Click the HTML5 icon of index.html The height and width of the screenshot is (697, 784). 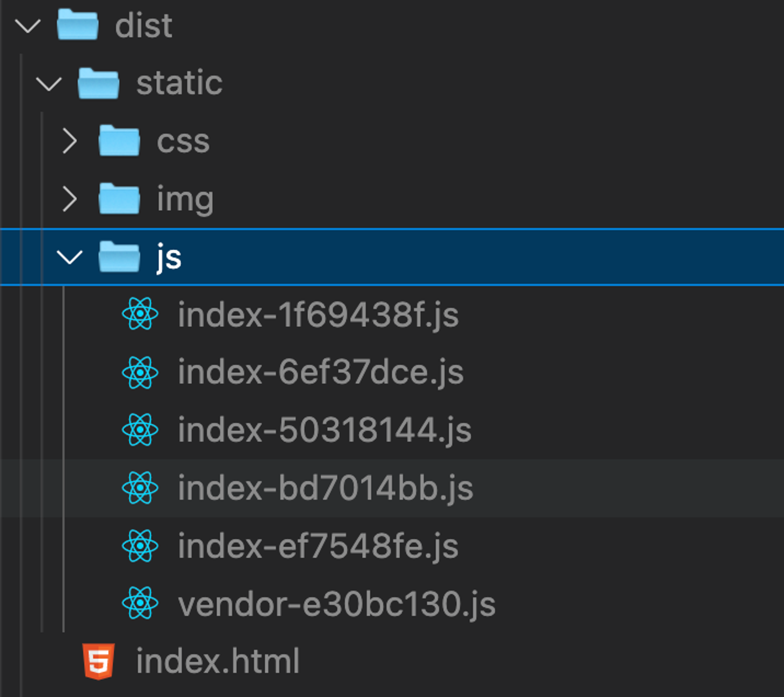click(x=98, y=661)
